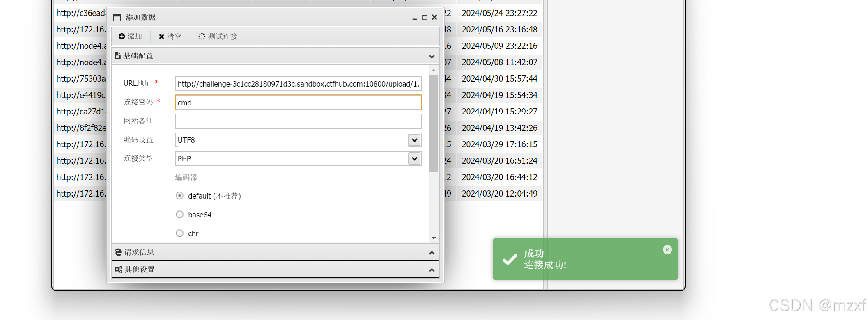Click the URL地址 input field
The image size is (868, 320).
[x=299, y=84]
